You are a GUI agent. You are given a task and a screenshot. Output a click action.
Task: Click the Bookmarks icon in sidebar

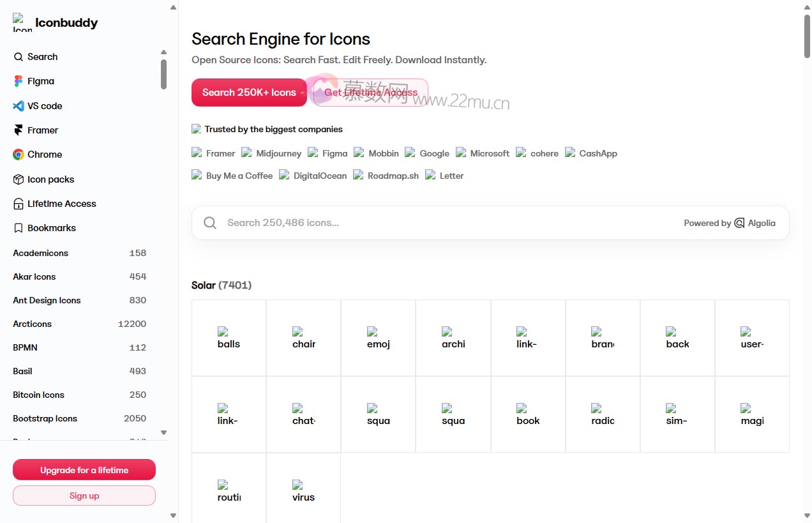[x=18, y=228]
